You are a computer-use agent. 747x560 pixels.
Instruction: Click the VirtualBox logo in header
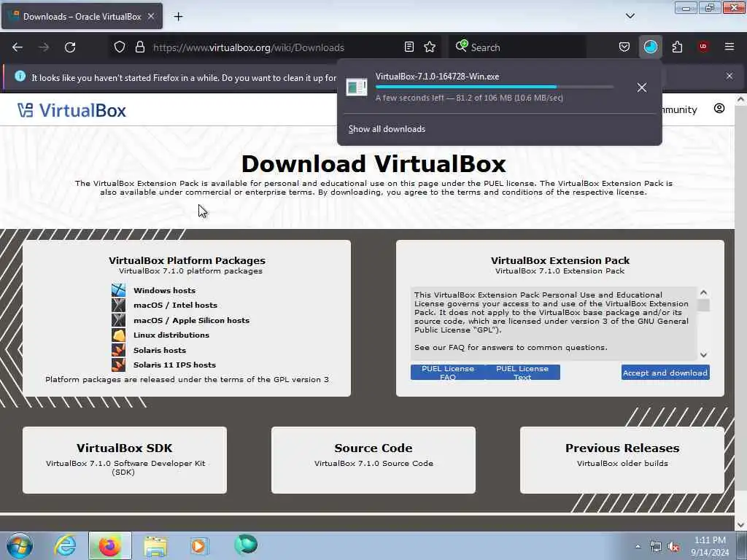pyautogui.click(x=72, y=111)
